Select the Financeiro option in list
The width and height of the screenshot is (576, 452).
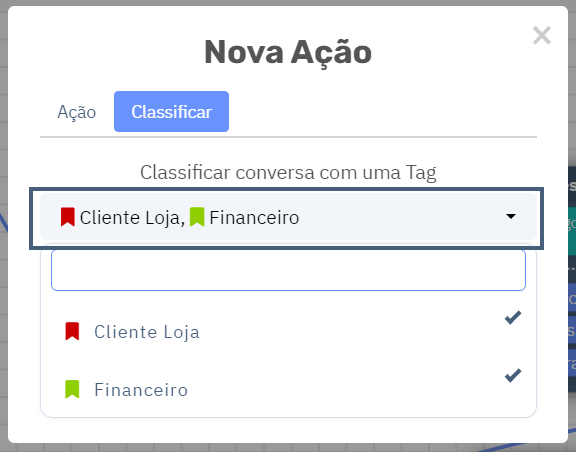pyautogui.click(x=288, y=389)
